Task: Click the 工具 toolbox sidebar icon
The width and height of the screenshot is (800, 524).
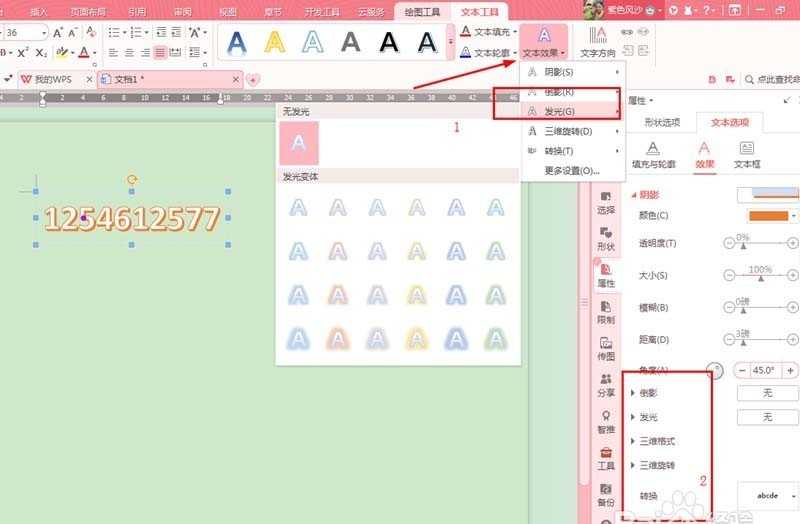Action: pyautogui.click(x=606, y=458)
